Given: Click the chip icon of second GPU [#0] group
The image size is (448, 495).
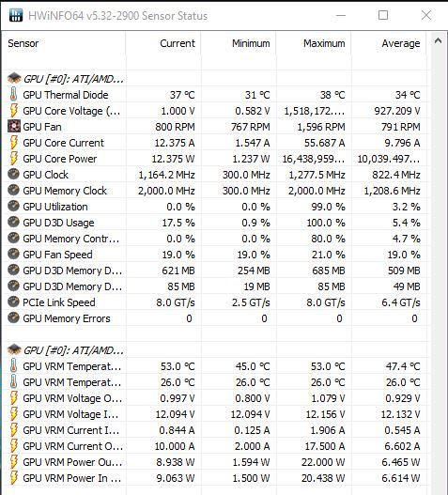Looking at the screenshot, I should click(x=14, y=349).
